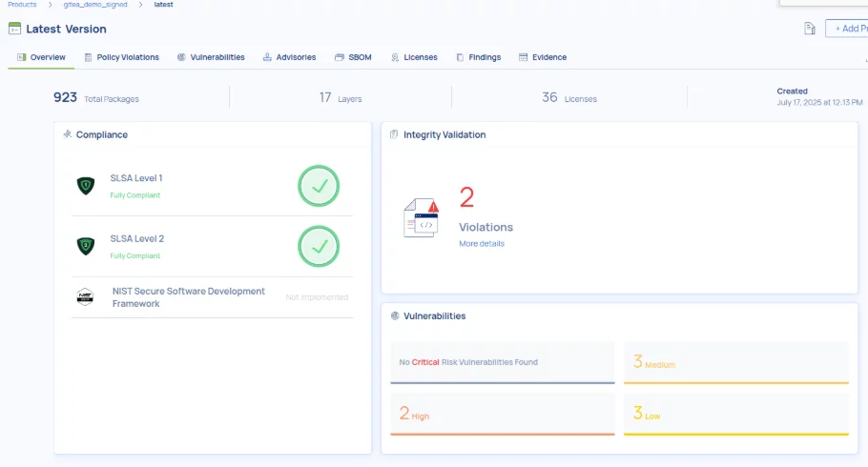868x467 pixels.
Task: Click the 17 Layers count
Action: click(x=341, y=98)
